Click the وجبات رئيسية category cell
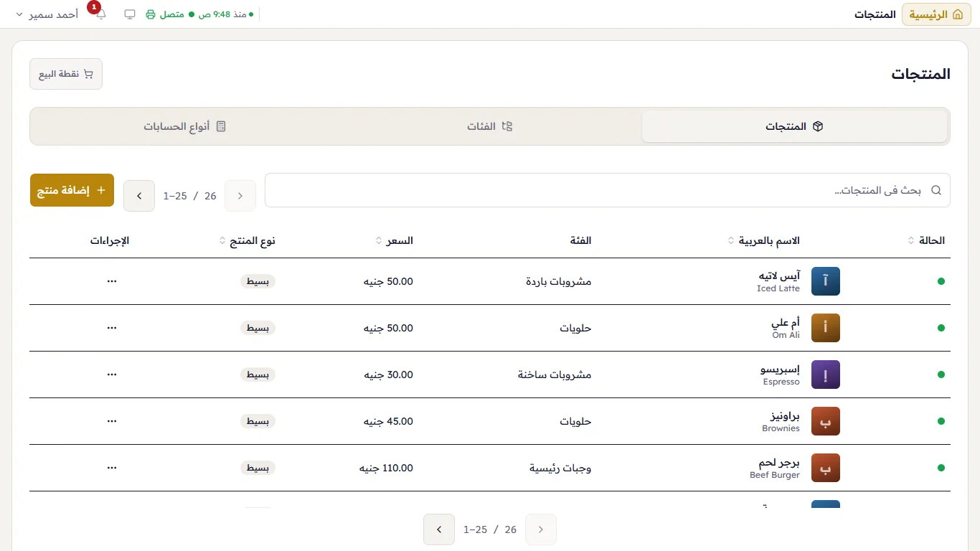980x551 pixels. pos(560,468)
